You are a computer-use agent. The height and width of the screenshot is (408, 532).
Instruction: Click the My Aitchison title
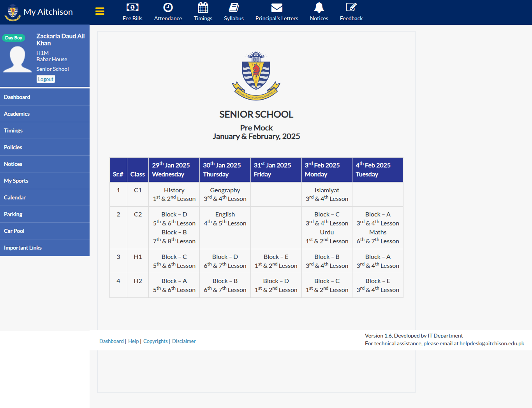click(x=48, y=12)
